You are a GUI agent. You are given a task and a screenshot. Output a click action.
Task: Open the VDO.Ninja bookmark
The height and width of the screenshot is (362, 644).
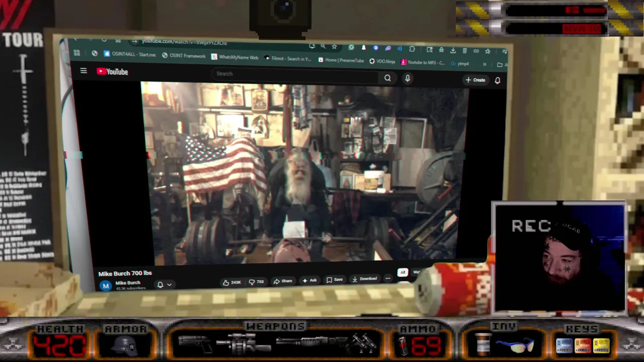382,61
